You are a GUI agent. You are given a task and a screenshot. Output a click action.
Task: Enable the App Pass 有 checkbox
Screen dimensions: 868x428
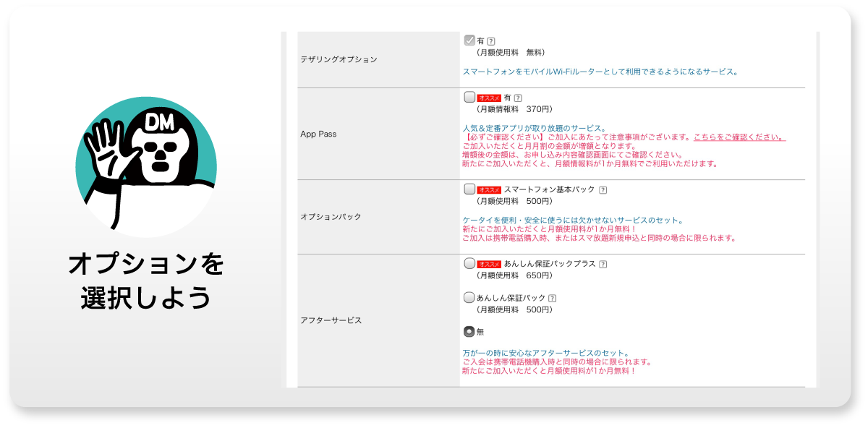(469, 97)
